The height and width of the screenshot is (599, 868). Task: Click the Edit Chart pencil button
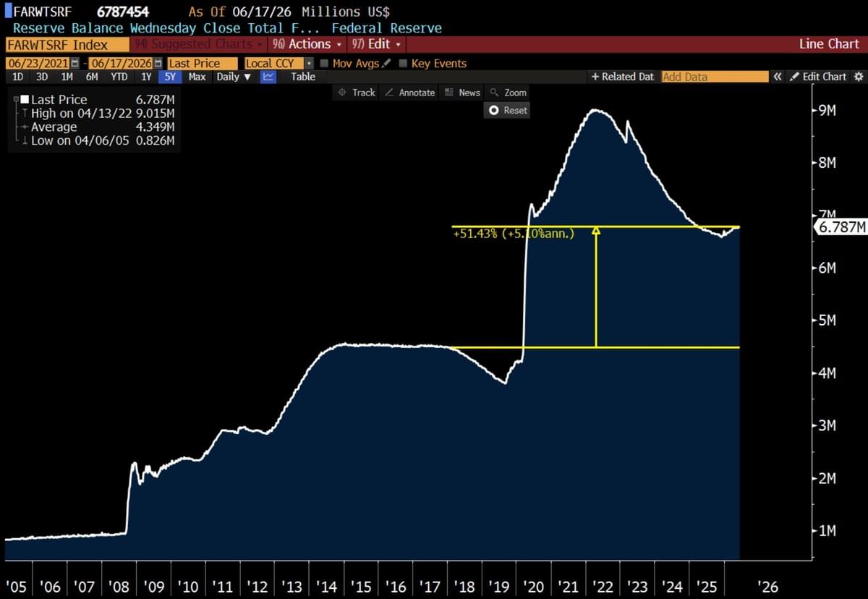coord(817,77)
